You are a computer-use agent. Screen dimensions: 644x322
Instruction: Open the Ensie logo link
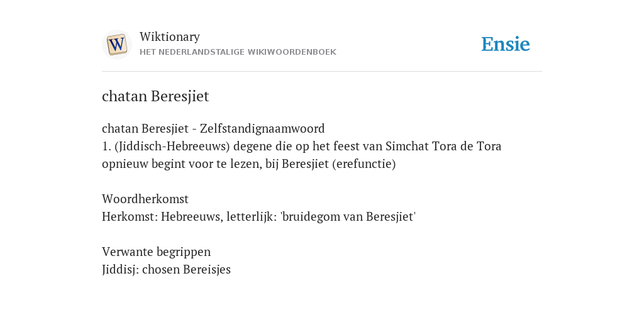506,45
